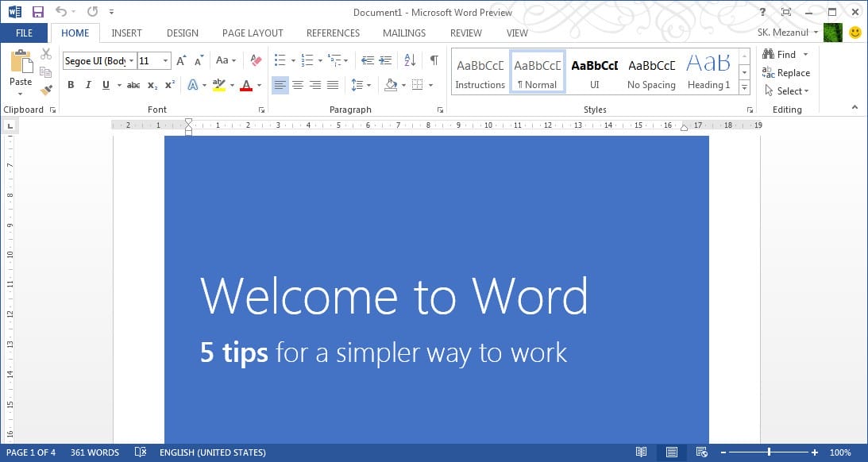The image size is (868, 462).
Task: Toggle Bold formatting
Action: point(71,85)
